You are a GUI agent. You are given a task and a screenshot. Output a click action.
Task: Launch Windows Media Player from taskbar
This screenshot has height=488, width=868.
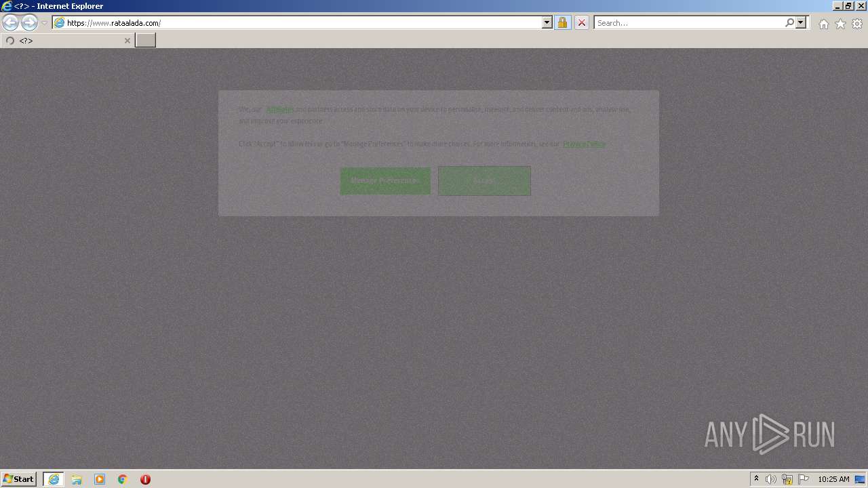[x=100, y=479]
